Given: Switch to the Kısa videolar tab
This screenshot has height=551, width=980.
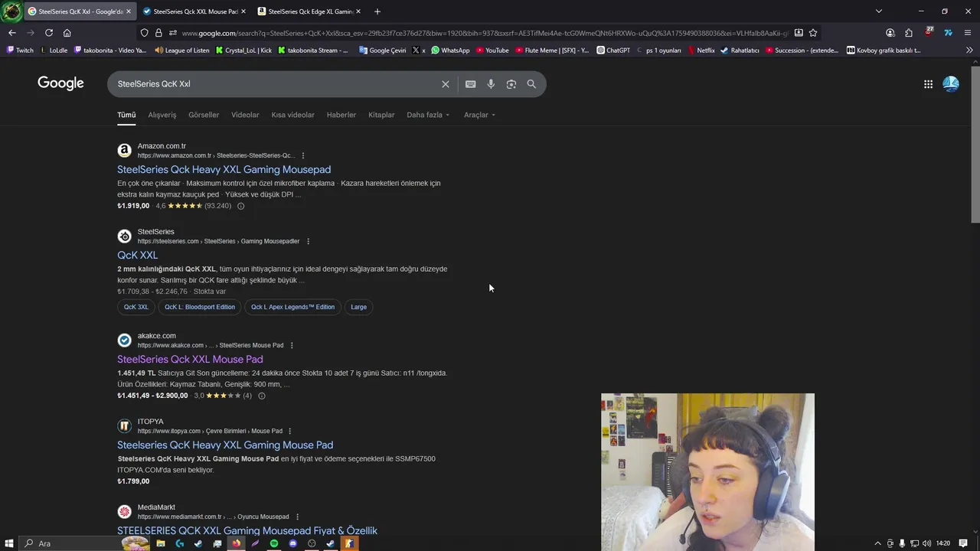Looking at the screenshot, I should [x=292, y=115].
